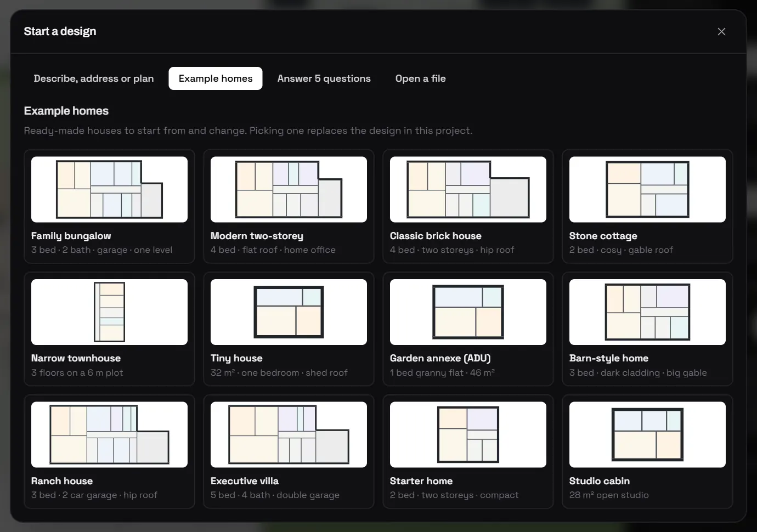Open the Answer 5 questions tab
The height and width of the screenshot is (532, 757).
click(324, 78)
